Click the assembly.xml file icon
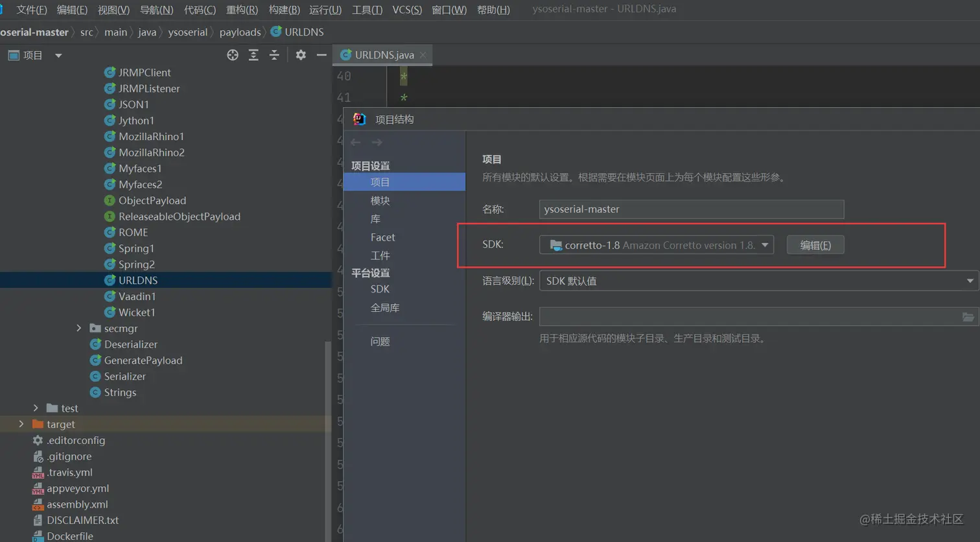Image resolution: width=980 pixels, height=542 pixels. [x=38, y=504]
